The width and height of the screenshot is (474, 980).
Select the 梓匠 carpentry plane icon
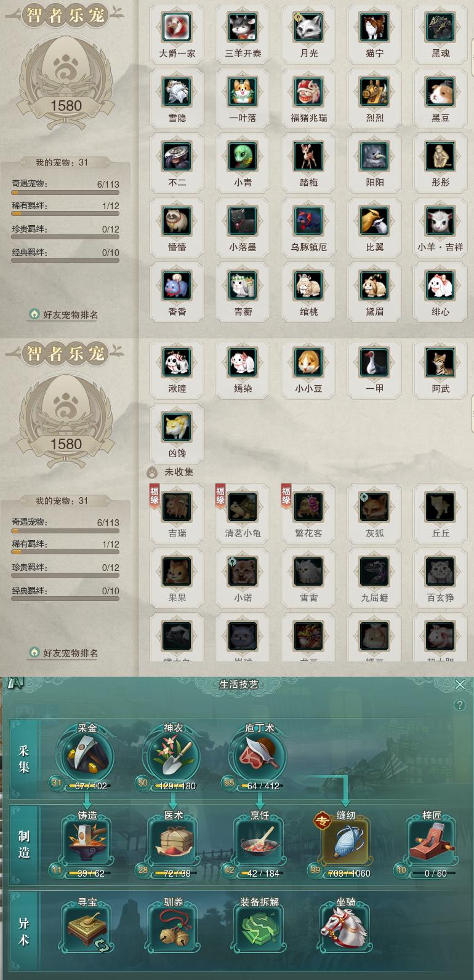pyautogui.click(x=432, y=842)
